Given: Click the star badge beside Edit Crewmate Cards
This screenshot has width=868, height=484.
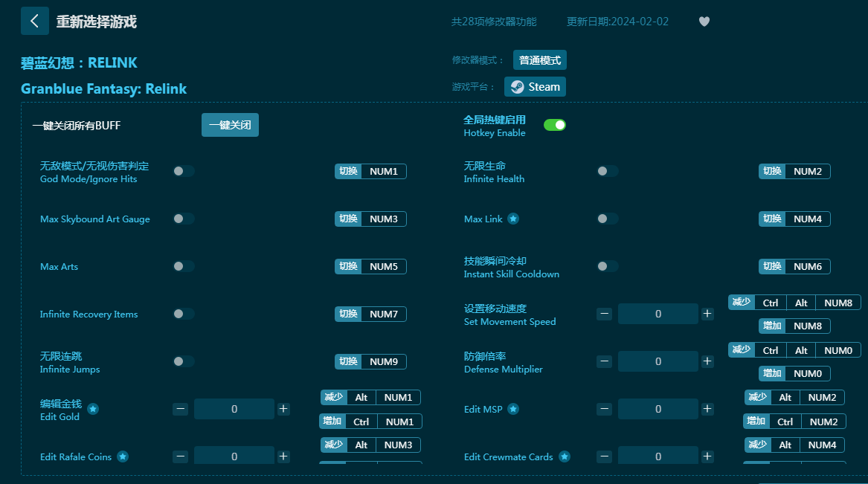Looking at the screenshot, I should (564, 456).
